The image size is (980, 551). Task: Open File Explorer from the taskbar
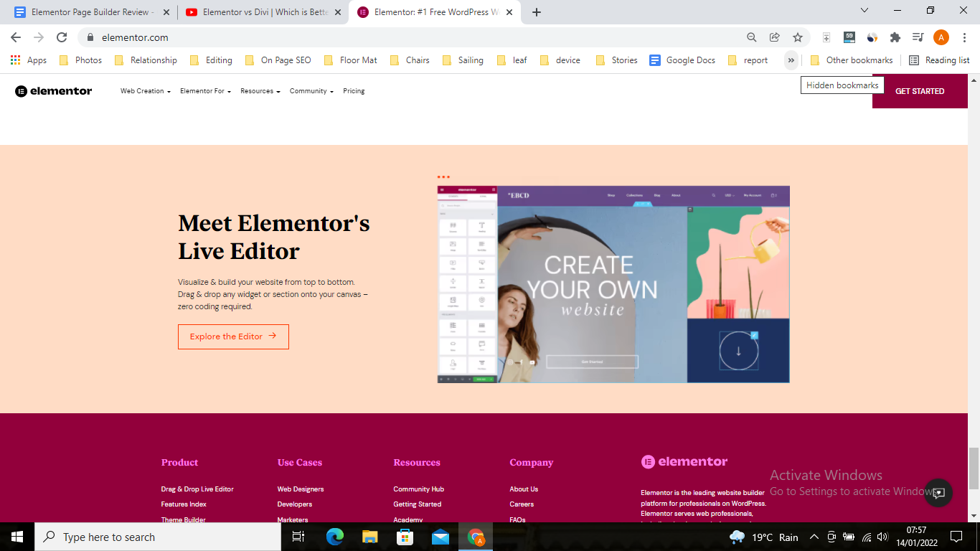click(369, 537)
